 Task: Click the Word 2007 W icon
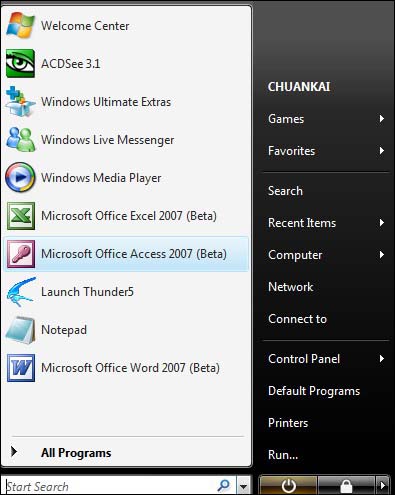pos(21,368)
